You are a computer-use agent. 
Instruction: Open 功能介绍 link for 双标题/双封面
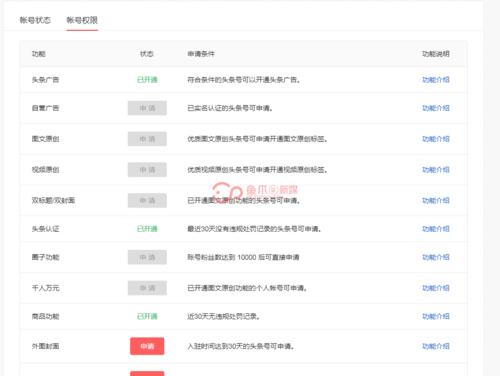tap(436, 200)
